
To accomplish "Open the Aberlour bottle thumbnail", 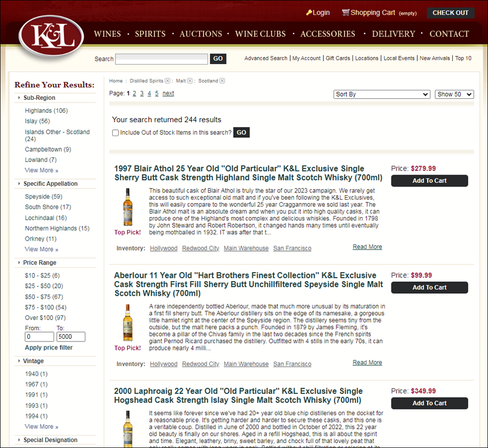I will click(x=128, y=322).
